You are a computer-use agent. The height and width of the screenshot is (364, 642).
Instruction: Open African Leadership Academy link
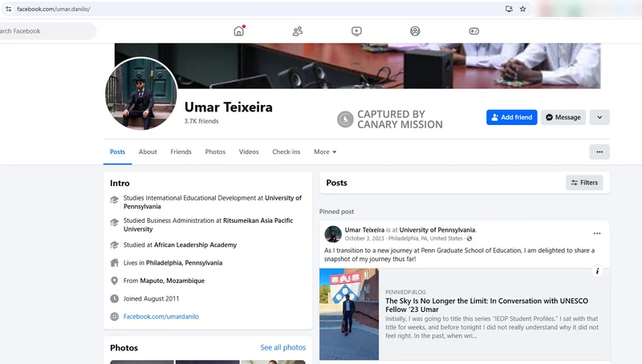click(195, 245)
